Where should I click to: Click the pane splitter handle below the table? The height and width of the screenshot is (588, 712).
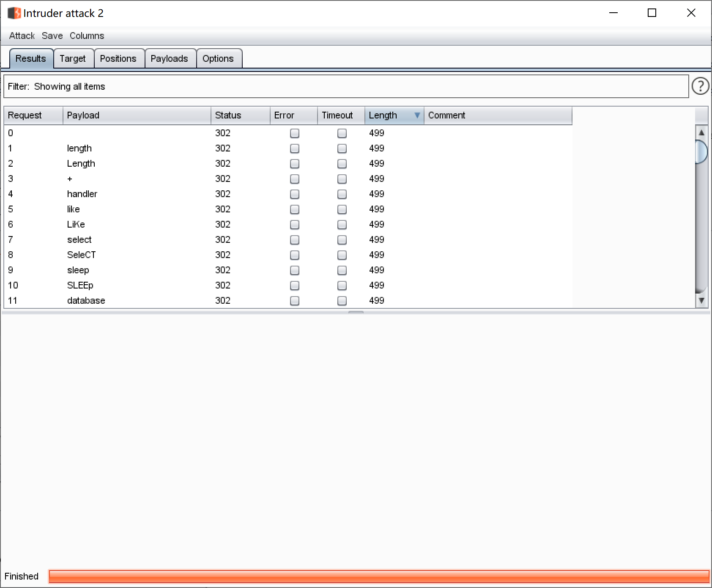point(356,312)
